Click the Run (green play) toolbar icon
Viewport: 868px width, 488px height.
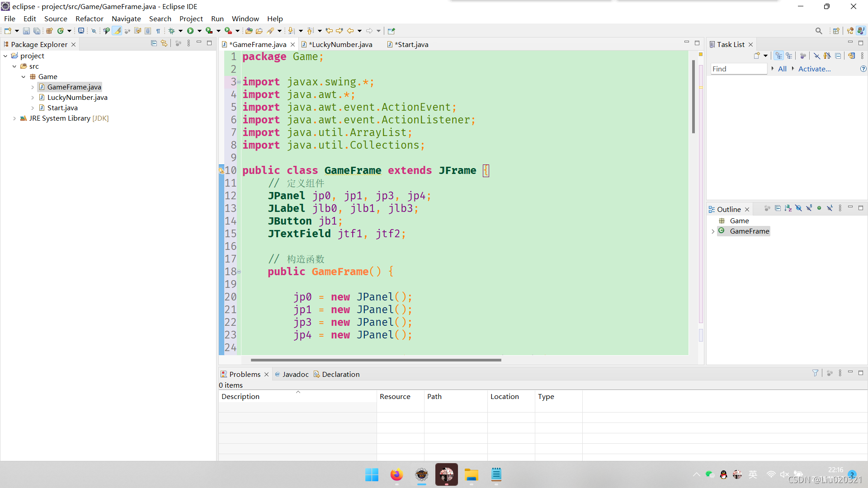190,31
